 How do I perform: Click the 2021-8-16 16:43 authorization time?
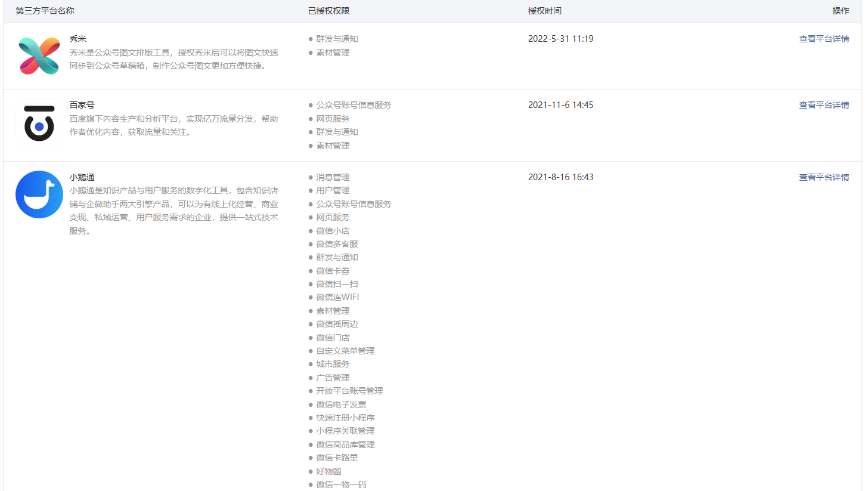point(561,177)
